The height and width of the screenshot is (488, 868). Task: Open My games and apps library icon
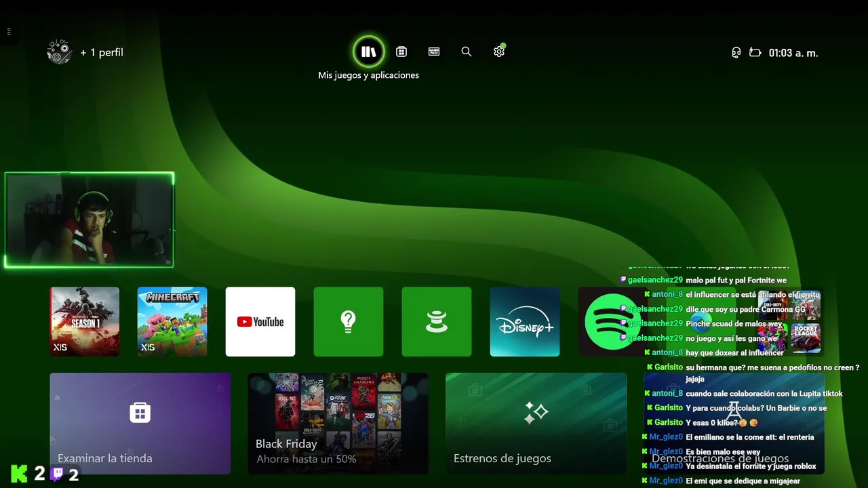click(x=368, y=52)
